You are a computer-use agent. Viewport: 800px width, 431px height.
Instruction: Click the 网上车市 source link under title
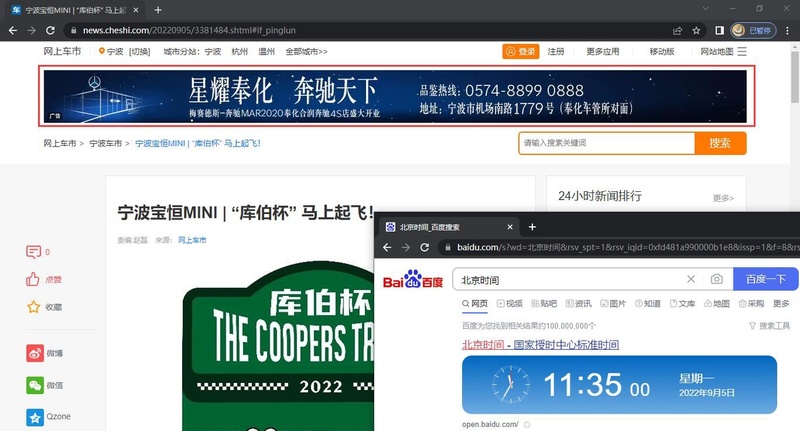pos(192,240)
